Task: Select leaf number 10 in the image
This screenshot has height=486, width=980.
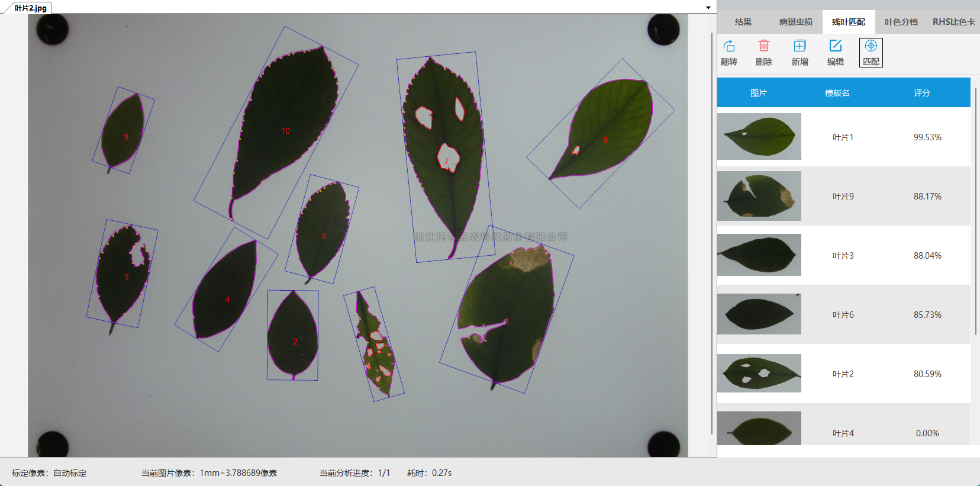Action: click(x=285, y=131)
